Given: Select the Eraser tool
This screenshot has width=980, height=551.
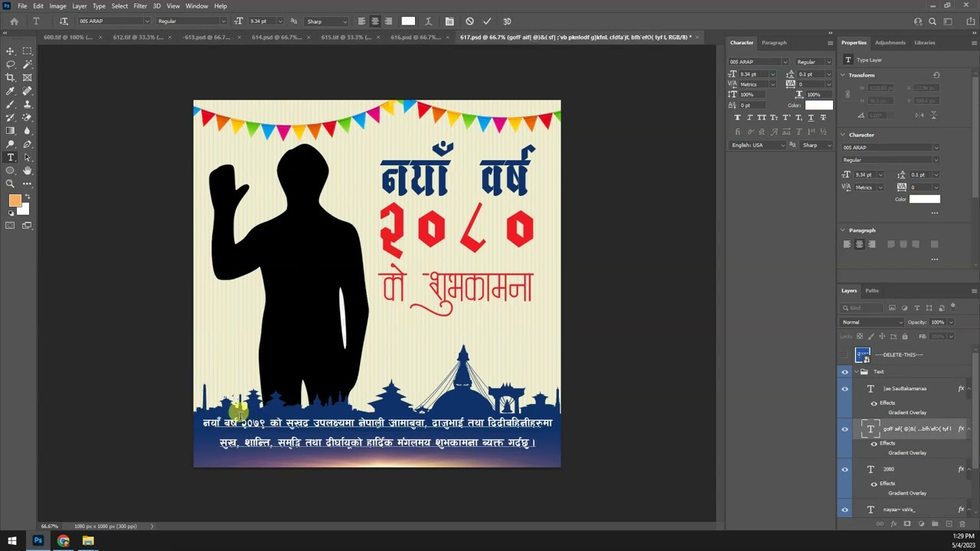Looking at the screenshot, I should (27, 117).
